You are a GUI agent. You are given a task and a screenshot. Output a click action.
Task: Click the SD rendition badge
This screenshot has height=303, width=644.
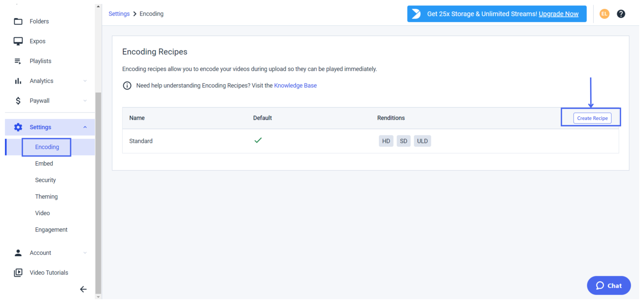[403, 141]
